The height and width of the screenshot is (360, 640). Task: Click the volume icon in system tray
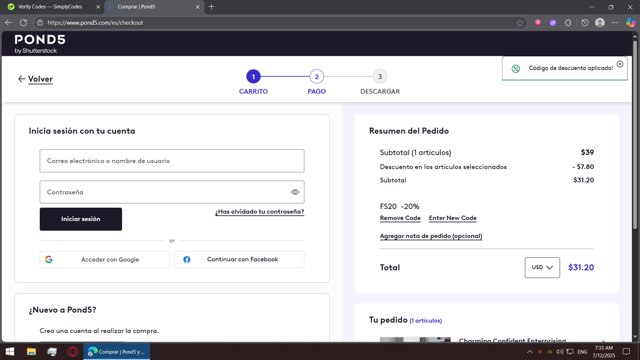(560, 351)
